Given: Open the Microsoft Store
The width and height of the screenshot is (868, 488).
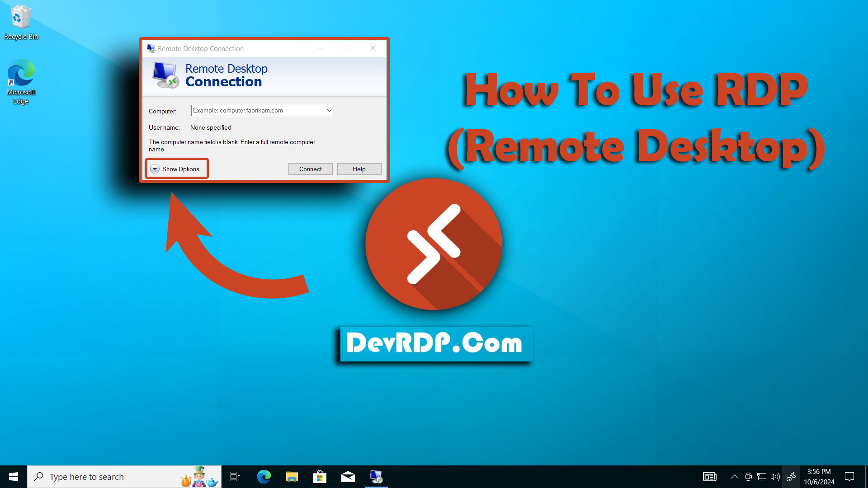Looking at the screenshot, I should [x=320, y=476].
